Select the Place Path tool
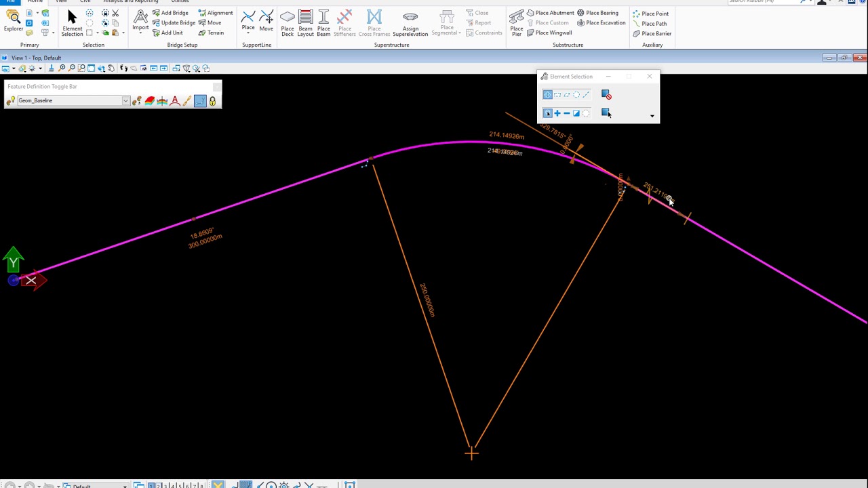 [x=650, y=24]
